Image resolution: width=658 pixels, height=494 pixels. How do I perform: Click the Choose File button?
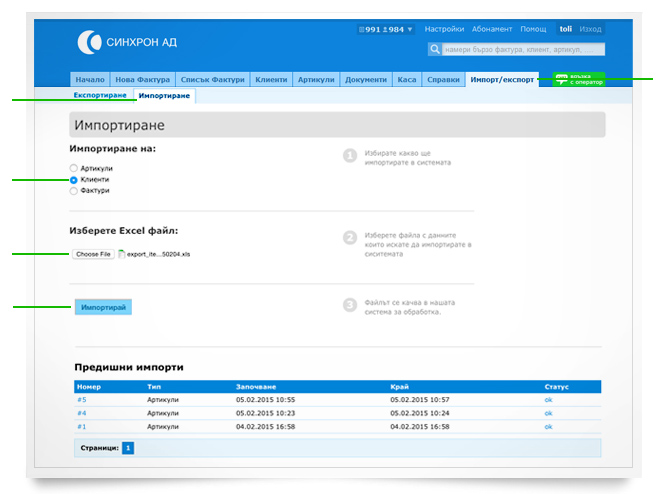(x=93, y=254)
